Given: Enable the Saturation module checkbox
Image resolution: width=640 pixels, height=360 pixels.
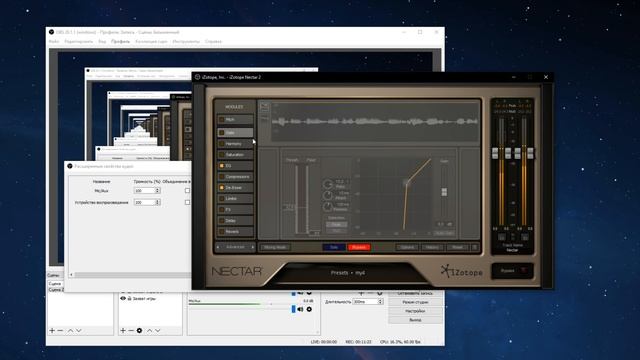Looking at the screenshot, I should 222,155.
